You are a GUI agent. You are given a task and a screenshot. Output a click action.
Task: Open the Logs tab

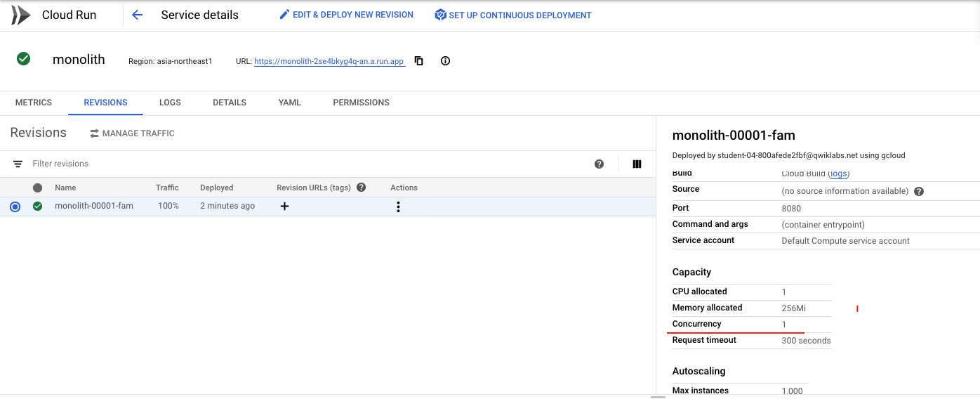pos(170,103)
